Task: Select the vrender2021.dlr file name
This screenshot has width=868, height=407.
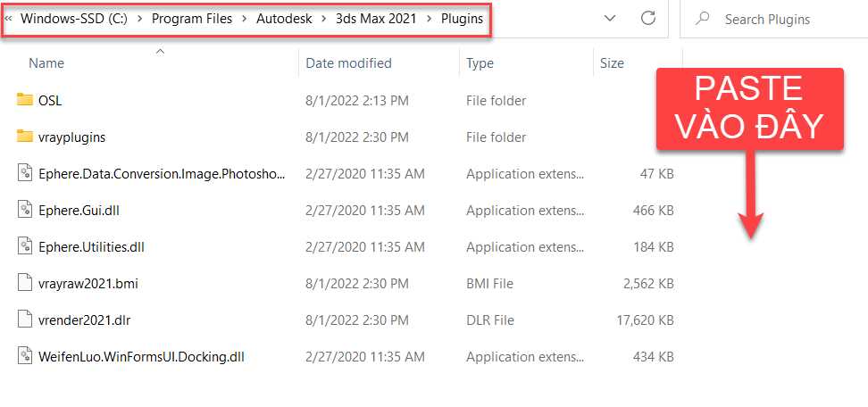Action: pos(85,320)
